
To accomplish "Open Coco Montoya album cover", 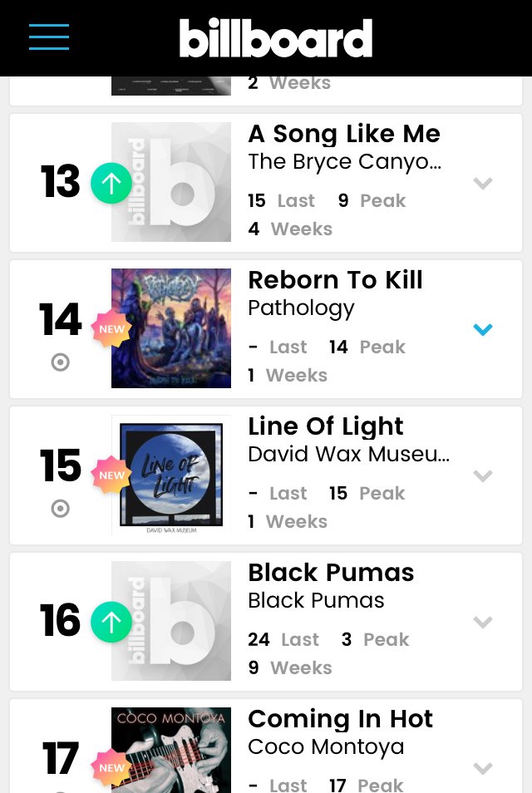I will [x=171, y=750].
